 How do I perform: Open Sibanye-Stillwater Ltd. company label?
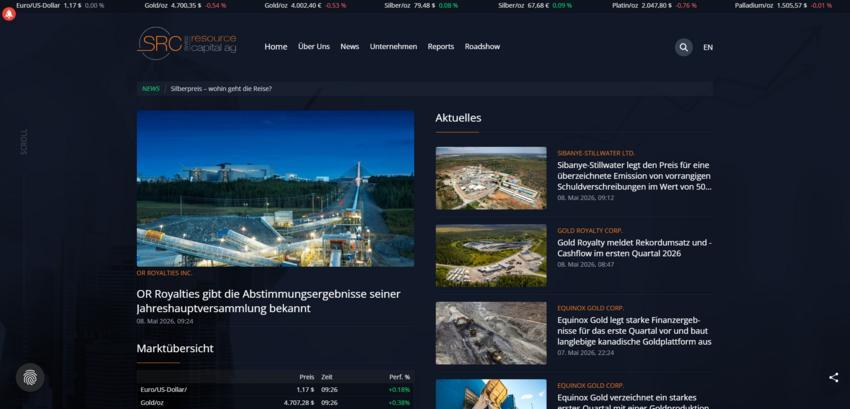point(596,154)
